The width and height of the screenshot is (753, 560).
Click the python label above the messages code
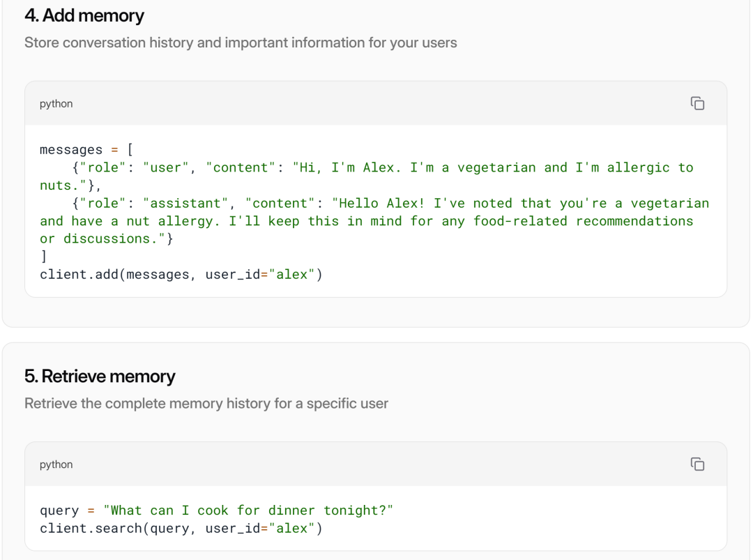point(56,104)
